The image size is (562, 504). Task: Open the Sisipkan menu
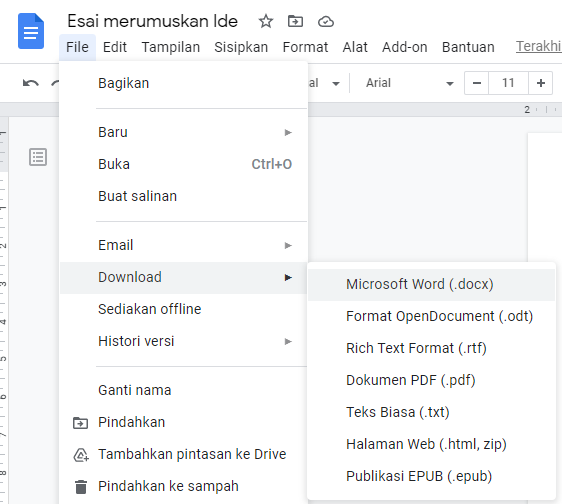(241, 47)
